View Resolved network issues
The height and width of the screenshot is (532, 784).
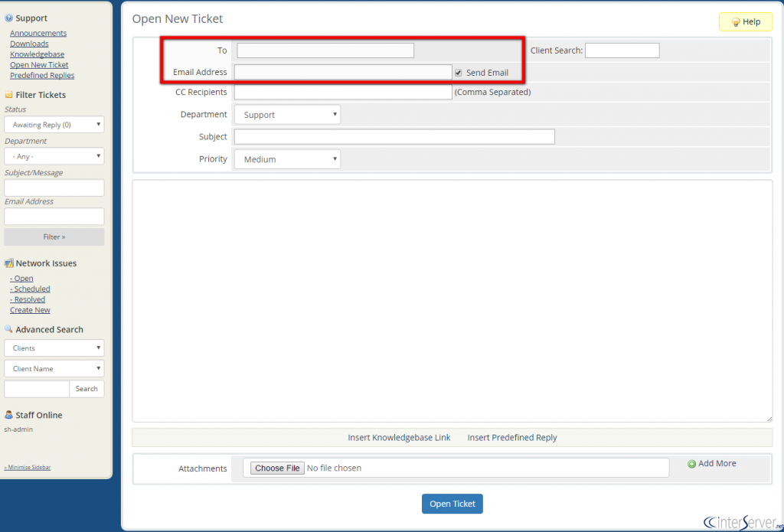coord(28,299)
